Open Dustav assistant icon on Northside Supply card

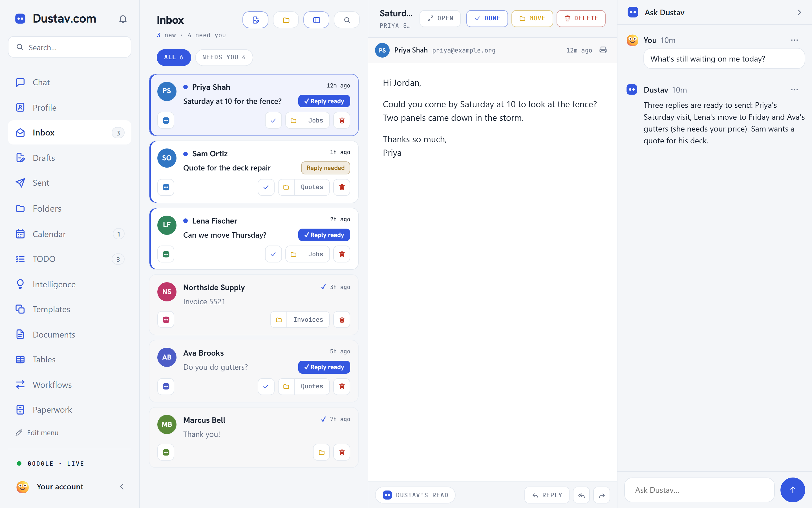click(166, 319)
